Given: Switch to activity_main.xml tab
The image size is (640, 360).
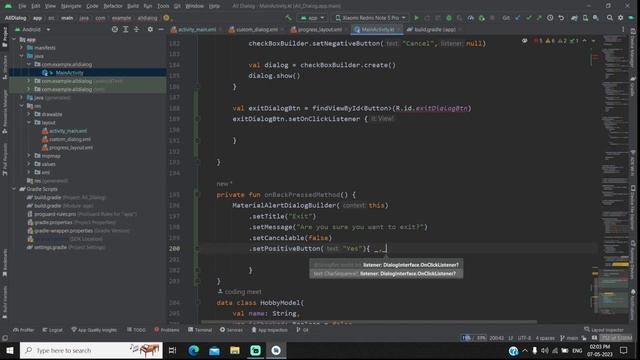Looking at the screenshot, I should [196, 29].
